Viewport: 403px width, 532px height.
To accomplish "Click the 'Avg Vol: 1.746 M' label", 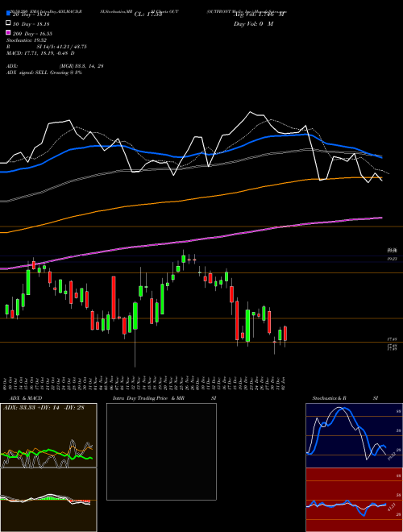I will 259,15.
